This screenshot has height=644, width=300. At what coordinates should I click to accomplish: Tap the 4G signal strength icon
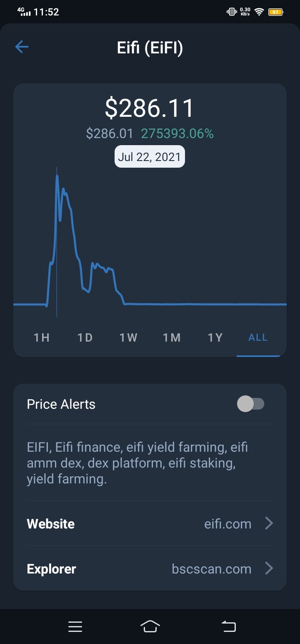coord(25,12)
